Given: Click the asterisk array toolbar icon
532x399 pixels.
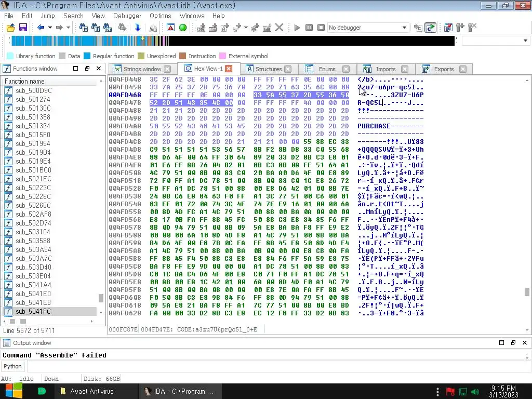Looking at the screenshot, I should 255,28.
